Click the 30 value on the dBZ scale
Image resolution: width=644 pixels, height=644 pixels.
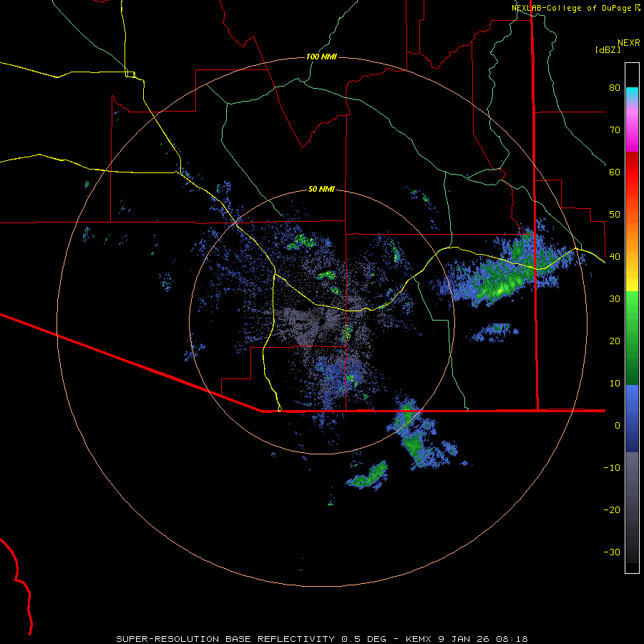(615, 299)
